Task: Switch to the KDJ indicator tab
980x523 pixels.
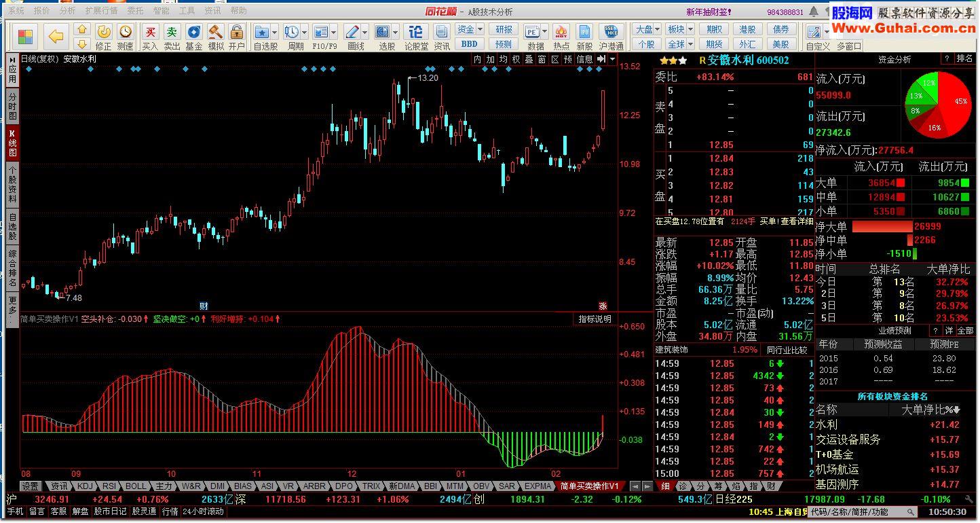Action: pyautogui.click(x=85, y=486)
